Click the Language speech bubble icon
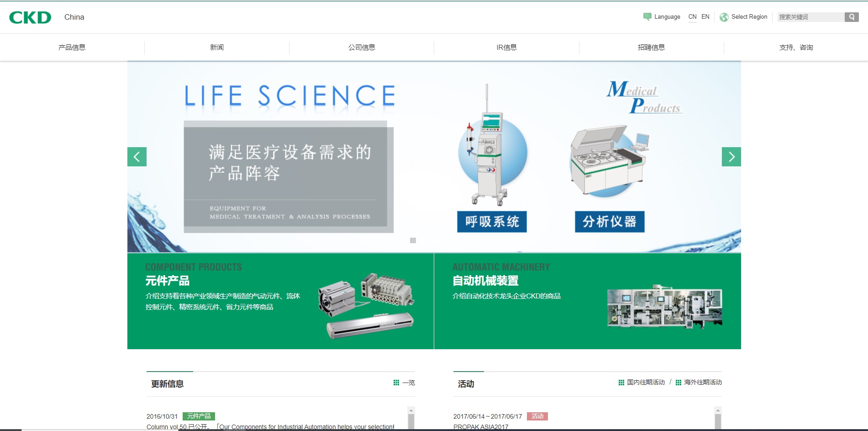868x431 pixels. click(647, 16)
